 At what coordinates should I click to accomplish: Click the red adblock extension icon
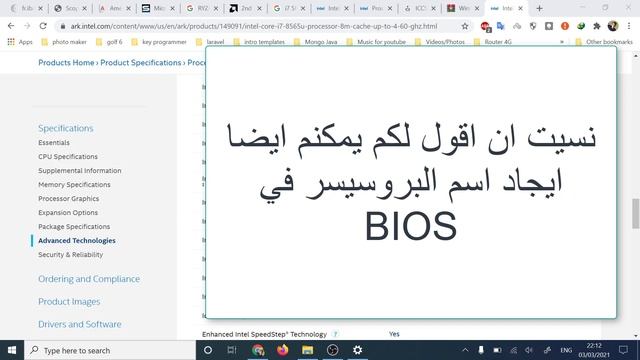click(485, 27)
